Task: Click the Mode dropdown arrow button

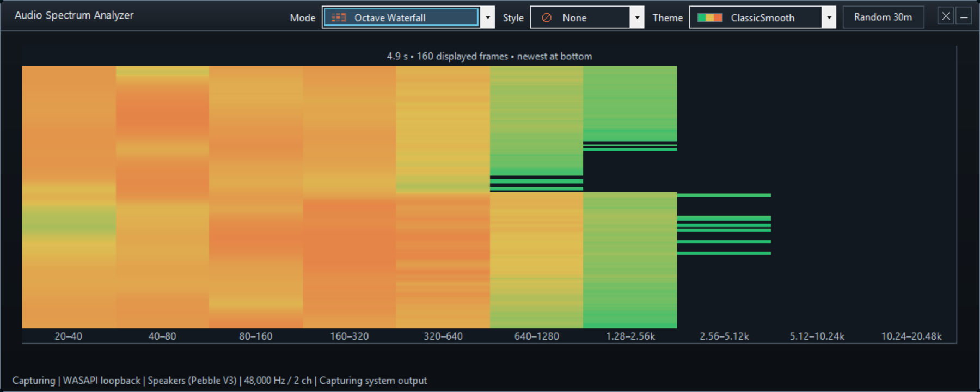Action: [487, 17]
